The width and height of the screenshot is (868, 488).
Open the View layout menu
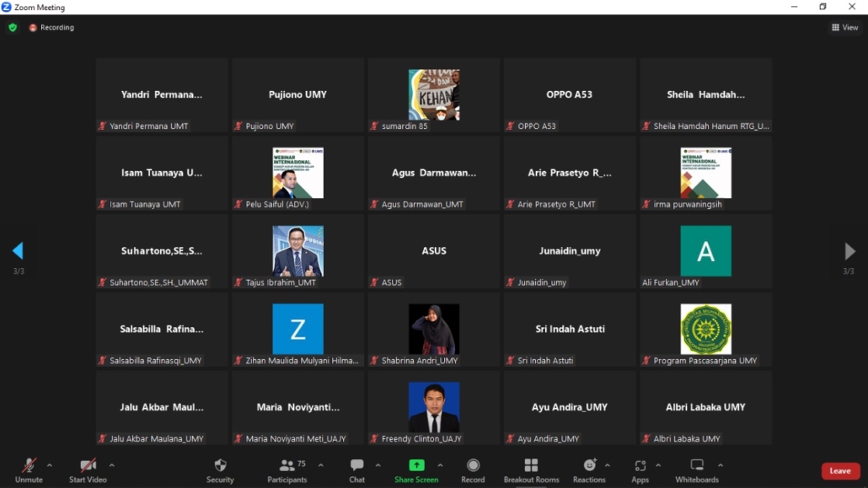point(845,28)
